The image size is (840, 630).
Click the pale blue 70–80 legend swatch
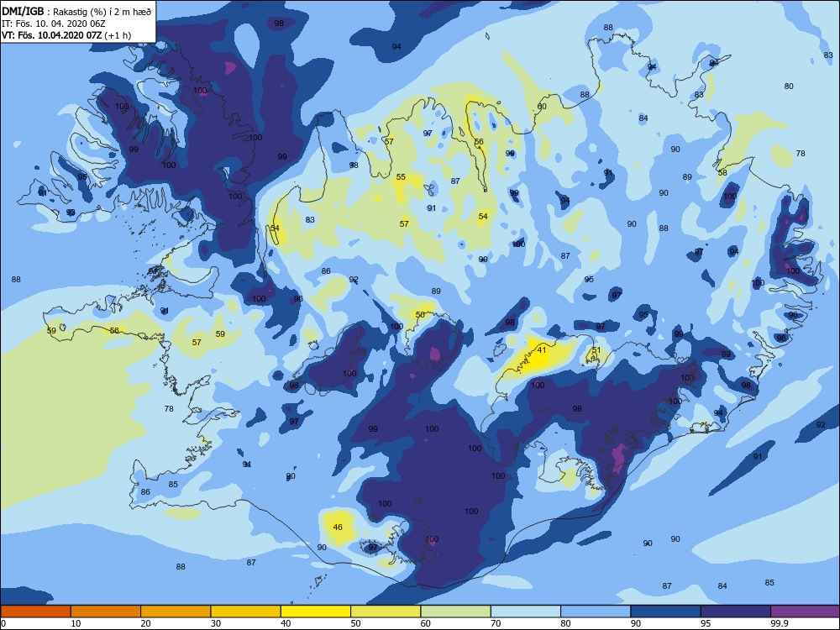[x=526, y=612]
